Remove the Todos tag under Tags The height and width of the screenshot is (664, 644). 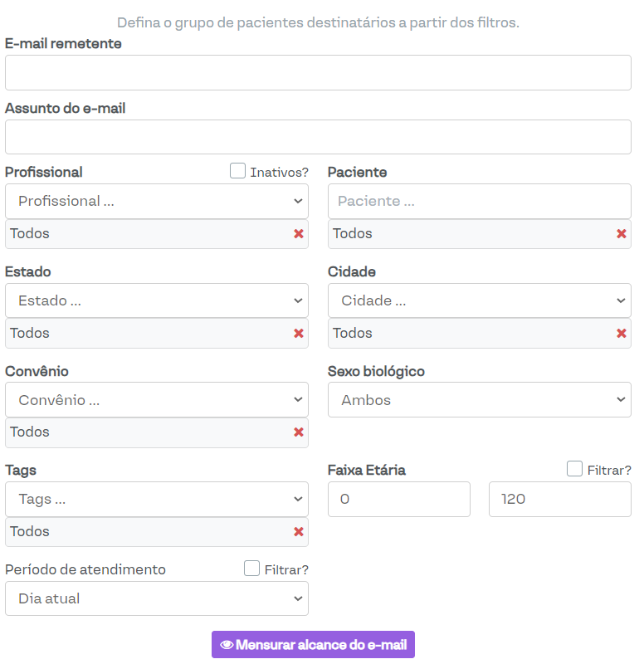[x=299, y=532]
